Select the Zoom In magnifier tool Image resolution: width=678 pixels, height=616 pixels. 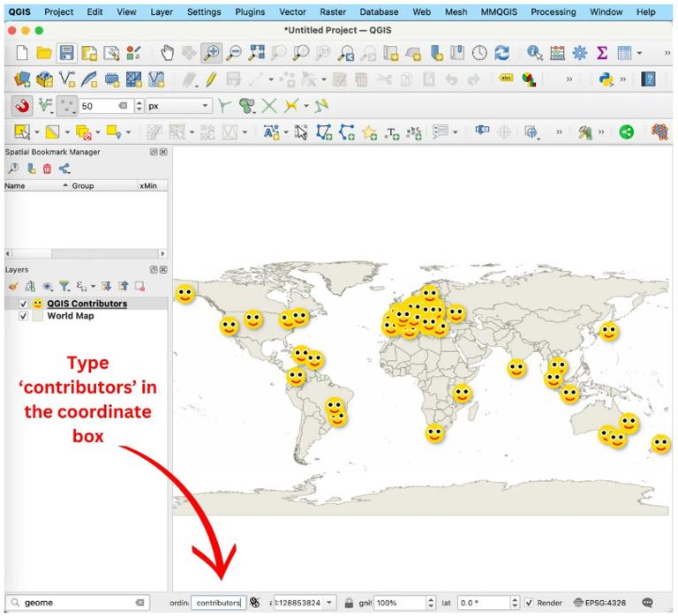tap(212, 53)
